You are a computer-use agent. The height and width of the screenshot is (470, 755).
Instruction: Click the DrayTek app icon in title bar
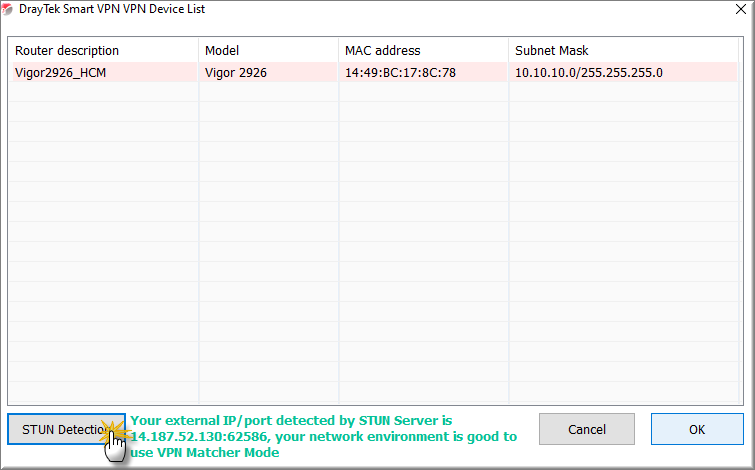pos(7,9)
